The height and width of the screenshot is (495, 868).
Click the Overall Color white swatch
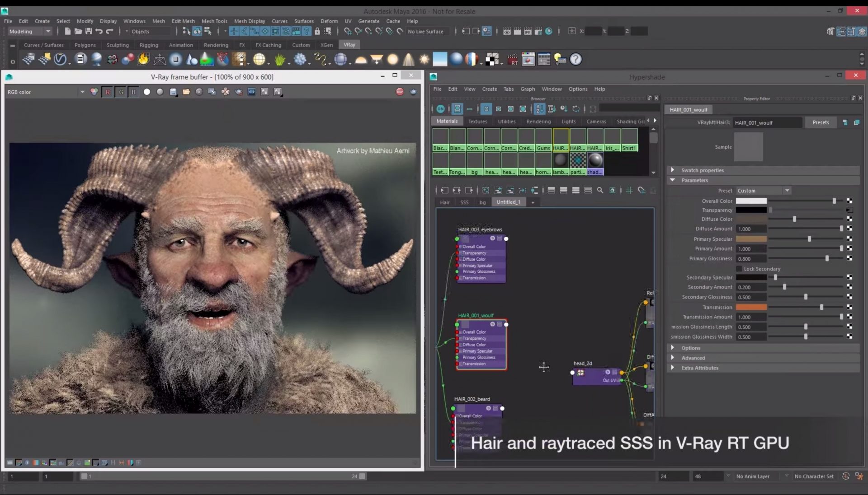(751, 201)
